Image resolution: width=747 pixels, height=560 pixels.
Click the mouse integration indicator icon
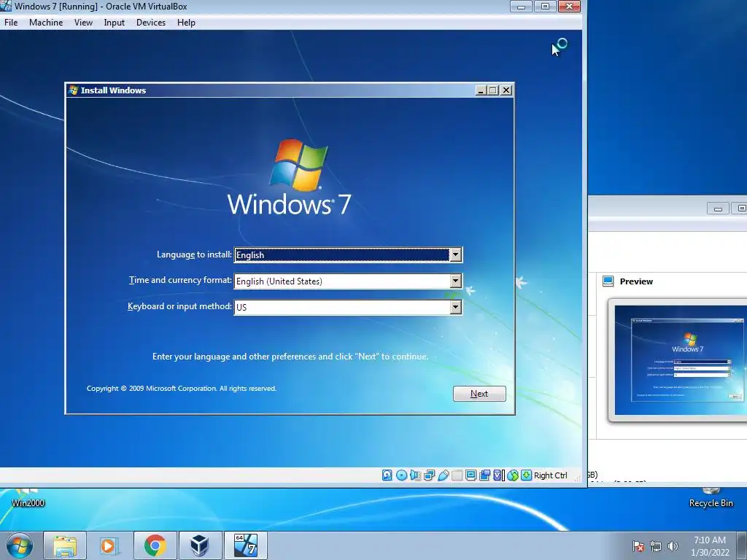(x=513, y=475)
